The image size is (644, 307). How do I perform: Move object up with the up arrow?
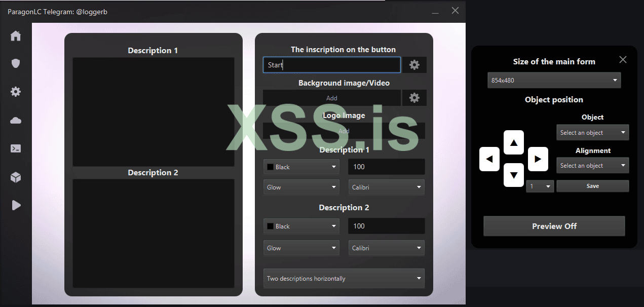[x=514, y=142]
